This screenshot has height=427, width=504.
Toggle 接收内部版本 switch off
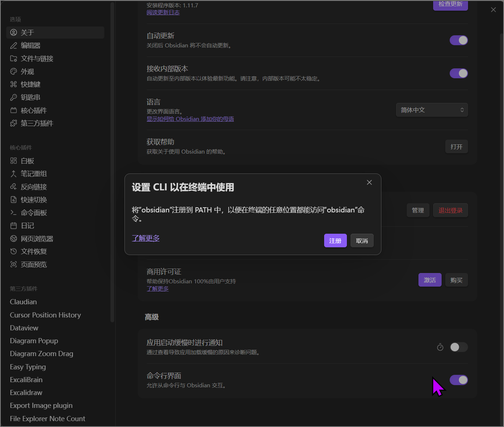pos(459,73)
